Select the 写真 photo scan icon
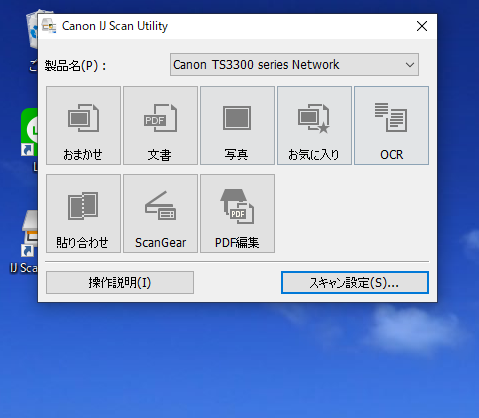The image size is (479, 418). coord(237,125)
